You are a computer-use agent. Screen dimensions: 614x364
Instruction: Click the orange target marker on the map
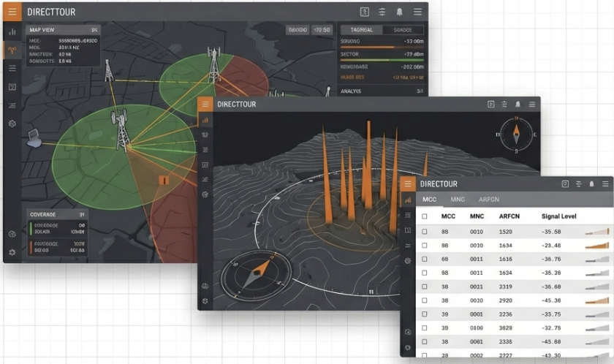(x=164, y=180)
